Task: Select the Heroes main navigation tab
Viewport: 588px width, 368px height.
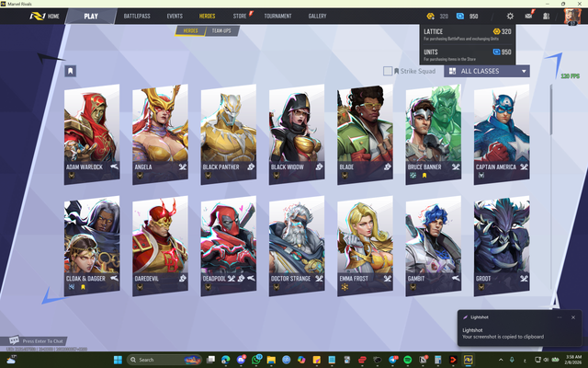Action: tap(207, 17)
